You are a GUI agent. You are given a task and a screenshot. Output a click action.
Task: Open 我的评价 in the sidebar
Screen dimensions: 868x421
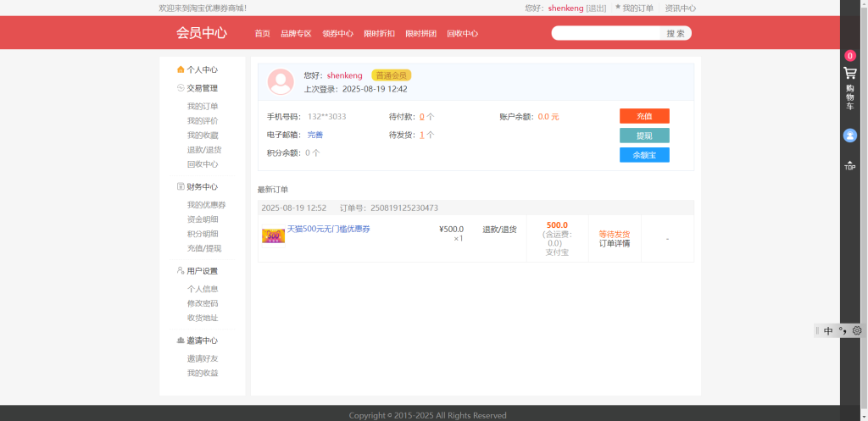coord(203,120)
